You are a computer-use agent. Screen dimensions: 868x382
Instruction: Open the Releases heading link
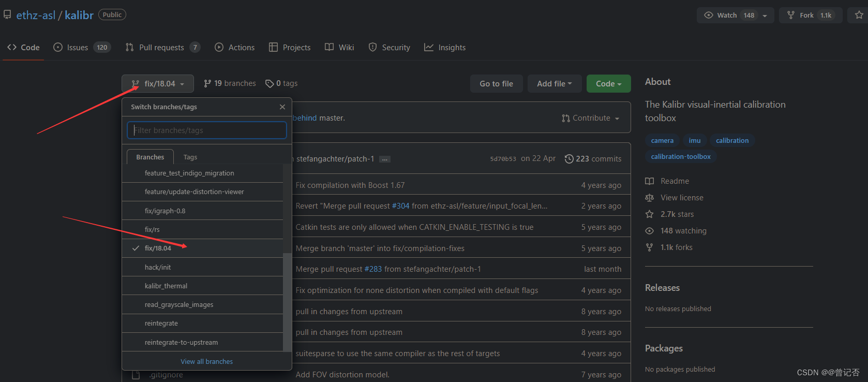662,288
